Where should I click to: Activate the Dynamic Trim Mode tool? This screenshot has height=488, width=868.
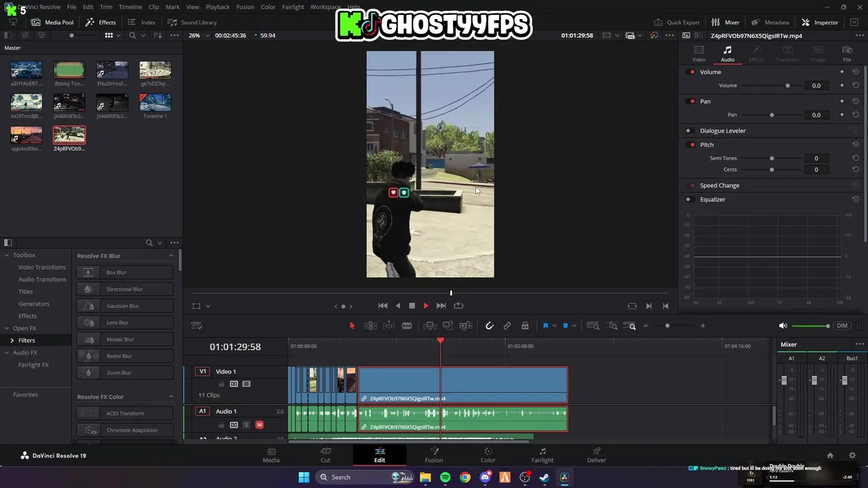click(389, 326)
